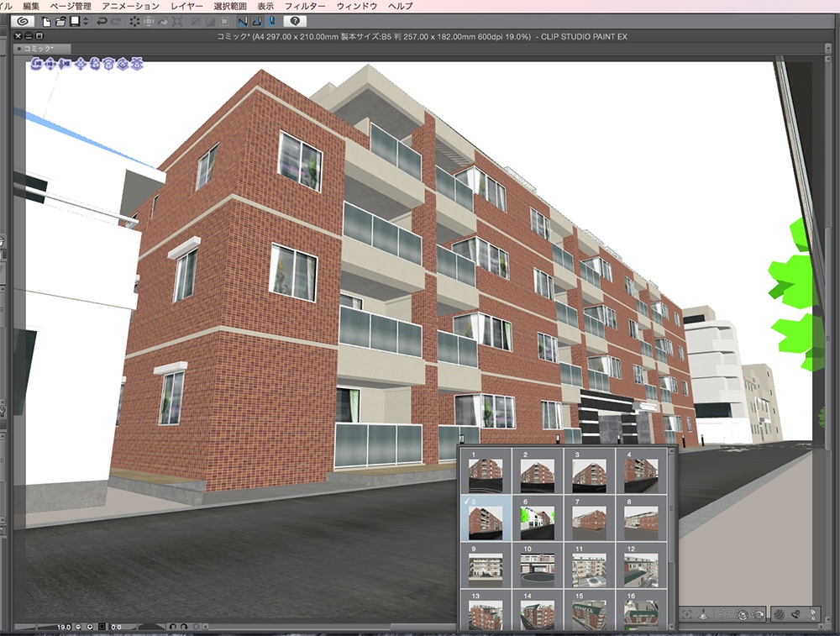Click the save file icon in the top toolbar
The image size is (840, 636).
coord(74,23)
